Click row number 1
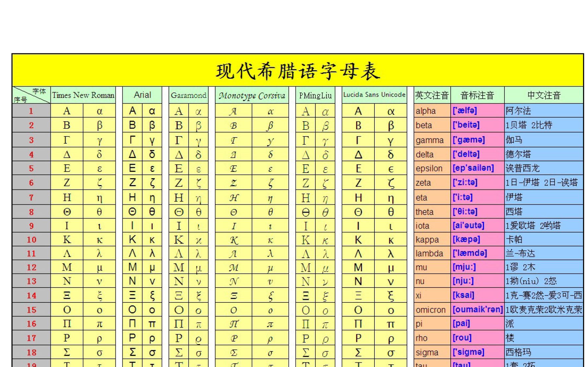 [x=31, y=111]
